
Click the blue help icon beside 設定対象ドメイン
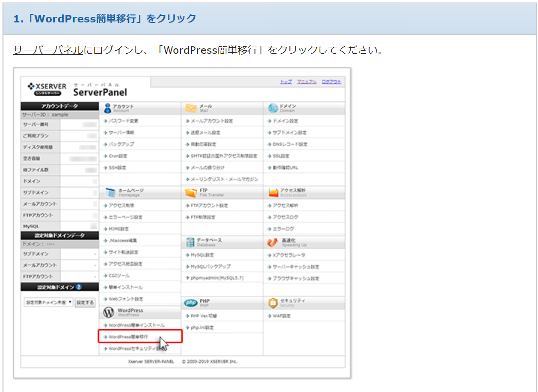(x=79, y=287)
